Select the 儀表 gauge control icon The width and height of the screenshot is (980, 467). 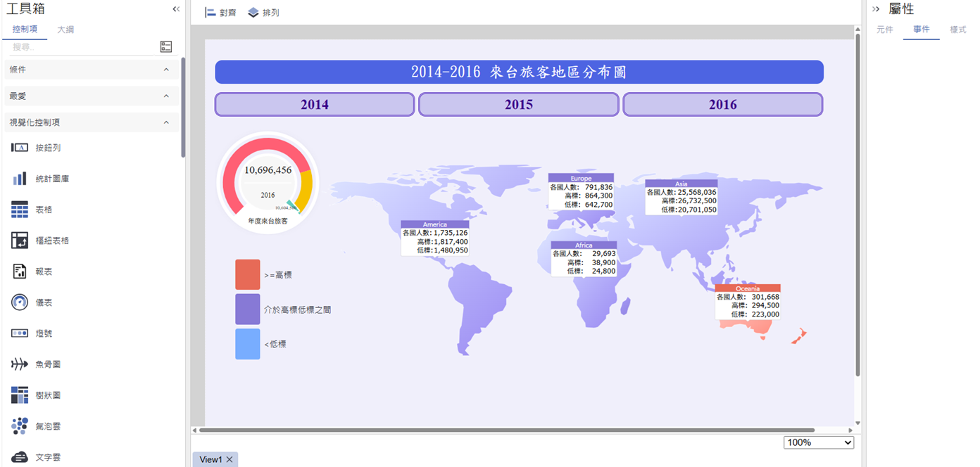point(20,302)
